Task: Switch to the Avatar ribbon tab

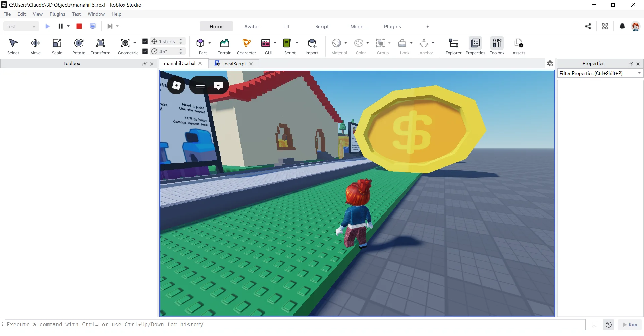Action: point(252,26)
